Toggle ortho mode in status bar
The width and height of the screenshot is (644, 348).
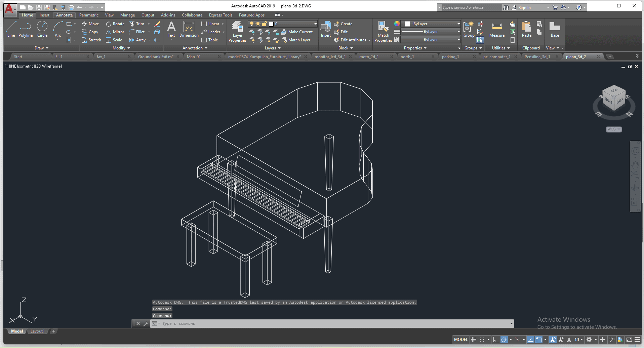tap(496, 340)
